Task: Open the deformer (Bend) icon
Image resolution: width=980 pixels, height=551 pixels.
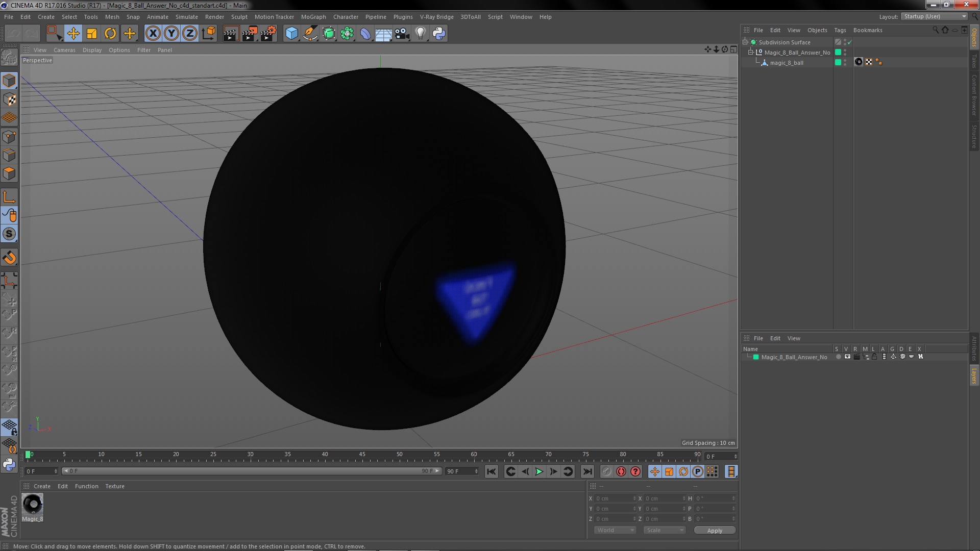Action: coord(365,34)
